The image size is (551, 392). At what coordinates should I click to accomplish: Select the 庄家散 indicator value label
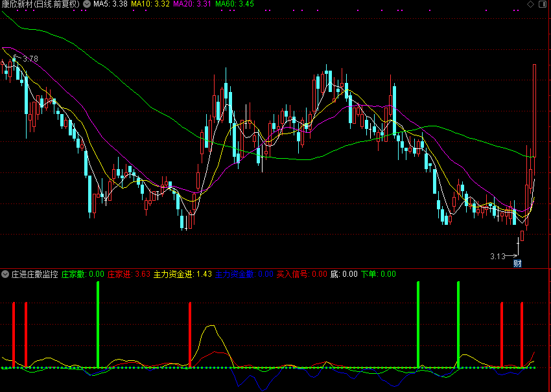click(x=83, y=274)
